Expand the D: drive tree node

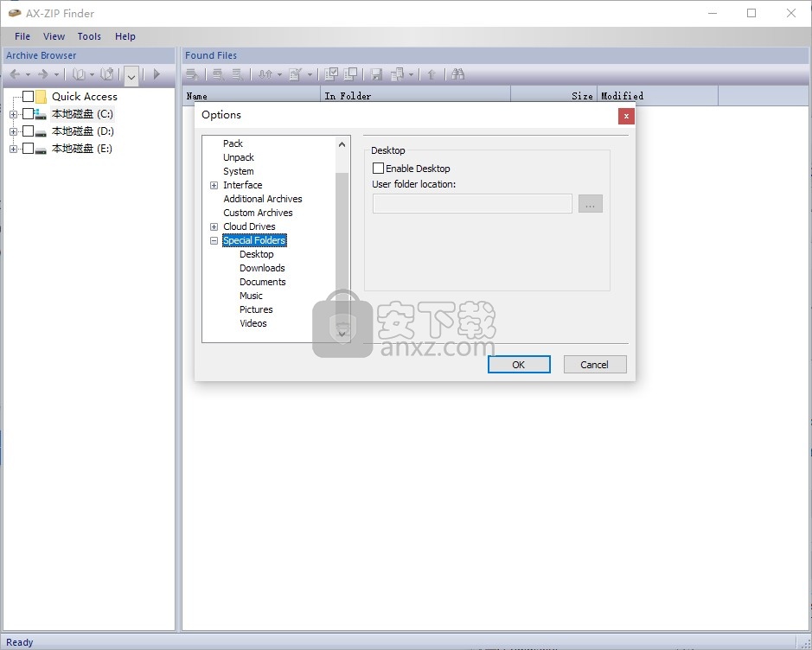[14, 131]
